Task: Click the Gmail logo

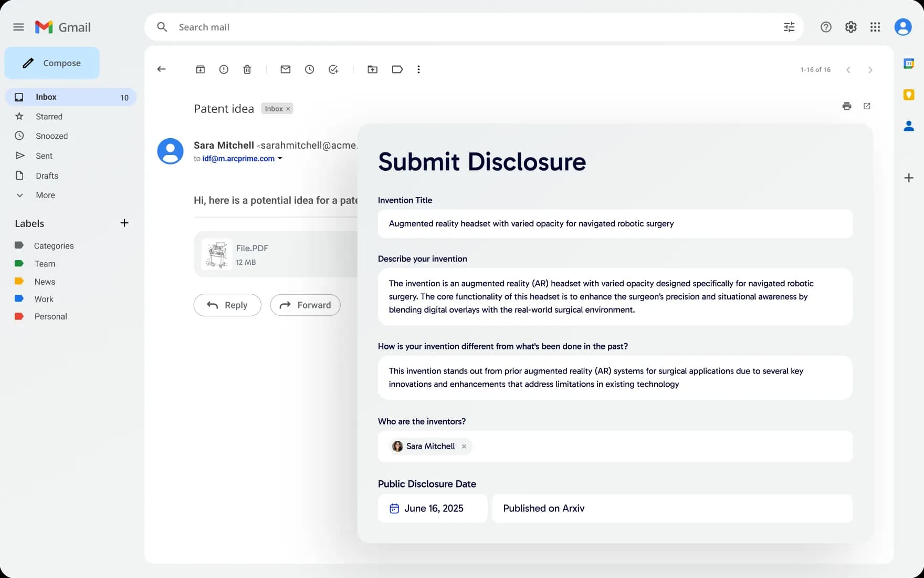Action: coord(62,27)
